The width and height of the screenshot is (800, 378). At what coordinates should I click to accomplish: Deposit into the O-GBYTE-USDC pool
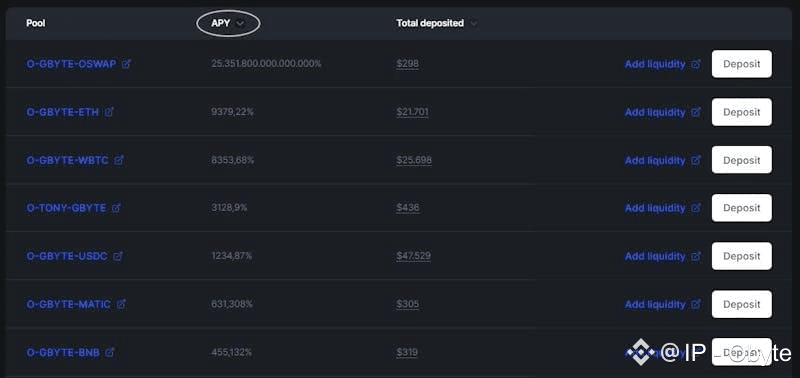point(741,256)
